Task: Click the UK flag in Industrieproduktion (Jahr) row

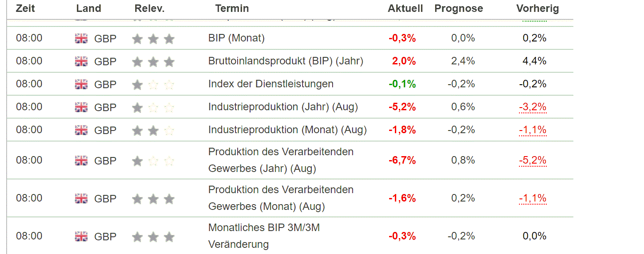Action: tap(81, 107)
